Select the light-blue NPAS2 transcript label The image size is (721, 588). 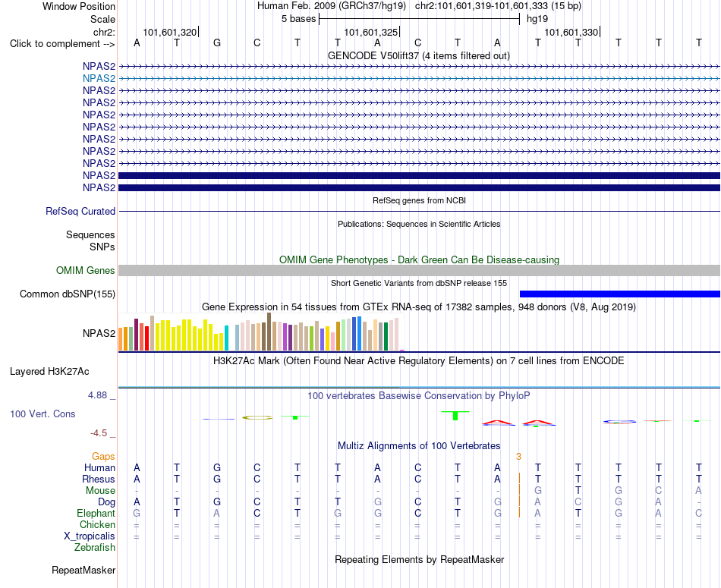(99, 79)
